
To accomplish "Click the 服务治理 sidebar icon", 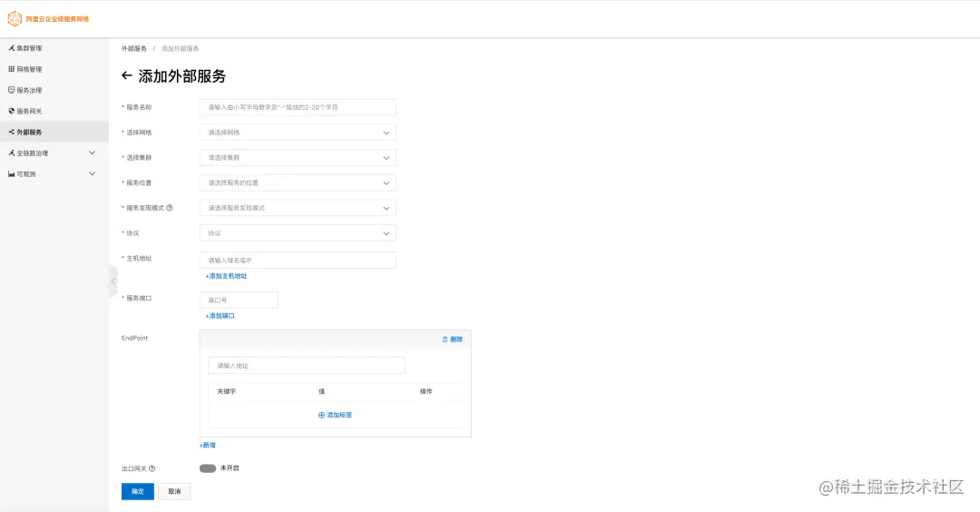I will click(11, 90).
